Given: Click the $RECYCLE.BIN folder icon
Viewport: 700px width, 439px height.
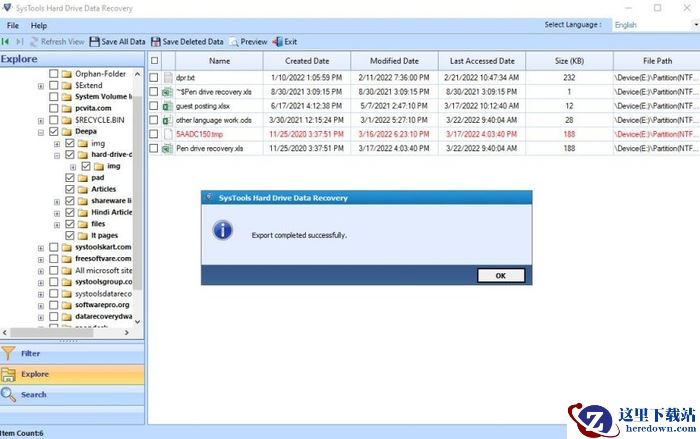Looking at the screenshot, I should point(67,120).
